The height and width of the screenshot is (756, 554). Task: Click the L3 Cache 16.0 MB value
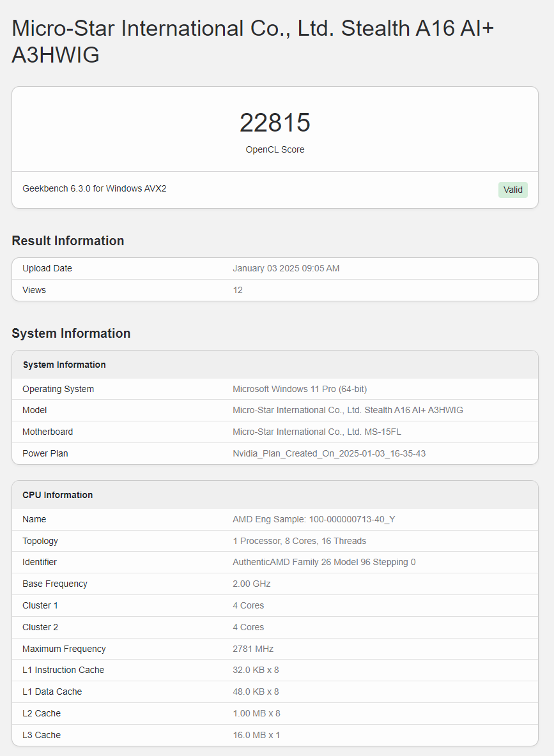pos(256,735)
